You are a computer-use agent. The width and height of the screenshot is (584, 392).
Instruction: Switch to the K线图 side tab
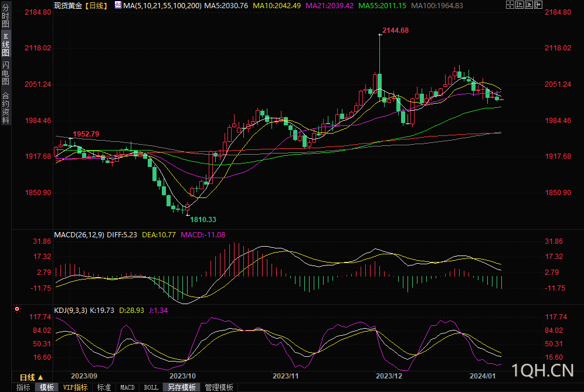point(5,44)
